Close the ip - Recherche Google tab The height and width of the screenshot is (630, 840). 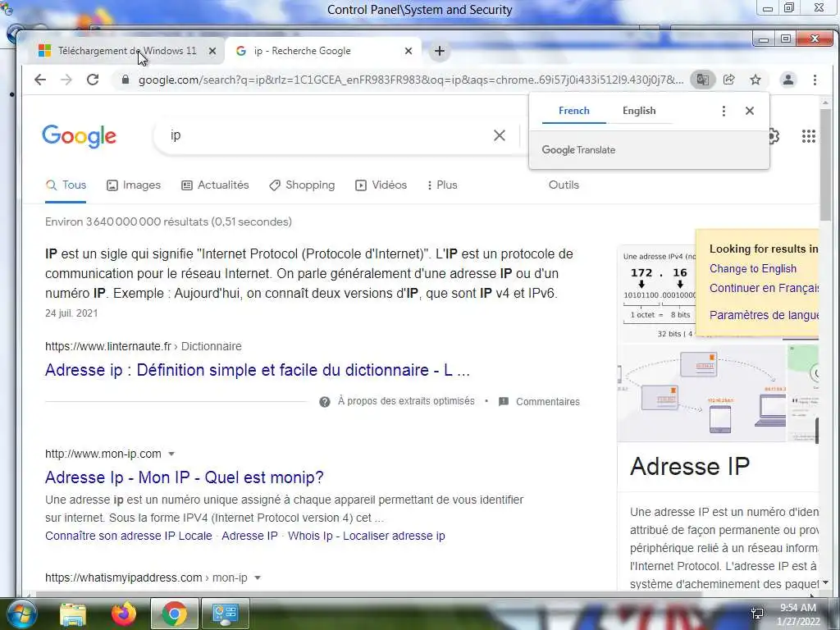click(x=409, y=51)
